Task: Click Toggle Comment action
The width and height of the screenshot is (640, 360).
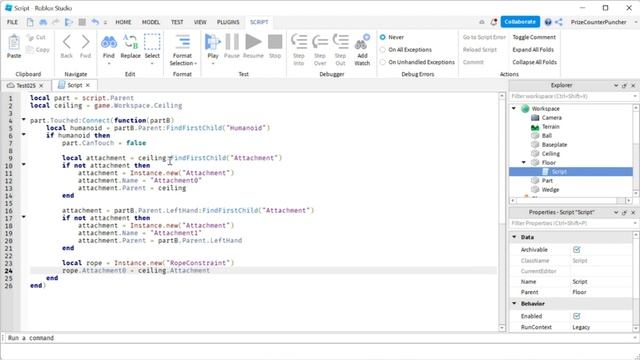Action: (x=534, y=37)
